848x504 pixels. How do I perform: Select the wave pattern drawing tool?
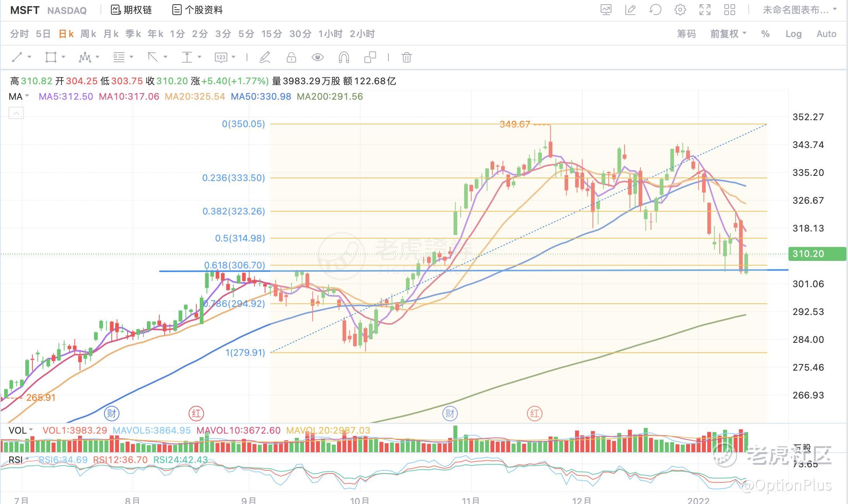coord(85,58)
